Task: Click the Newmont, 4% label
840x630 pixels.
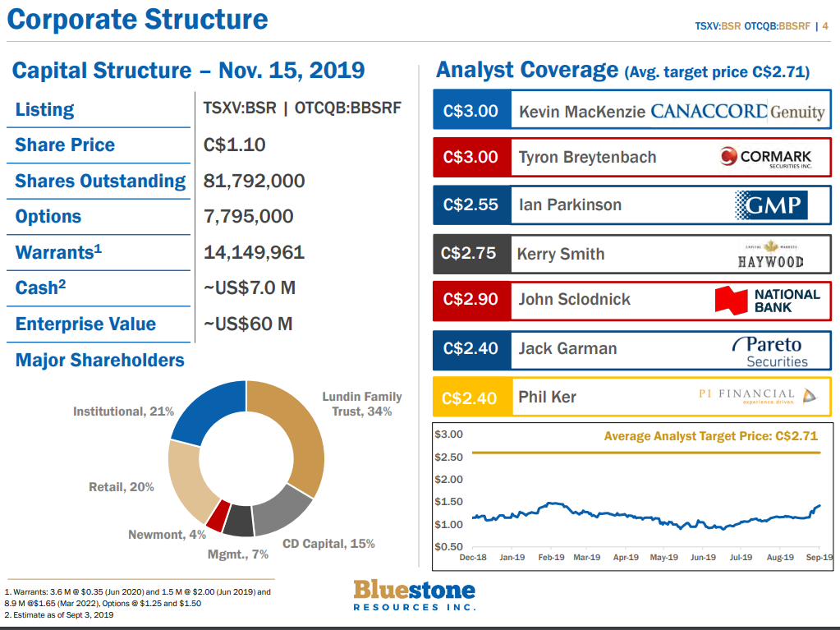Action: click(x=168, y=535)
